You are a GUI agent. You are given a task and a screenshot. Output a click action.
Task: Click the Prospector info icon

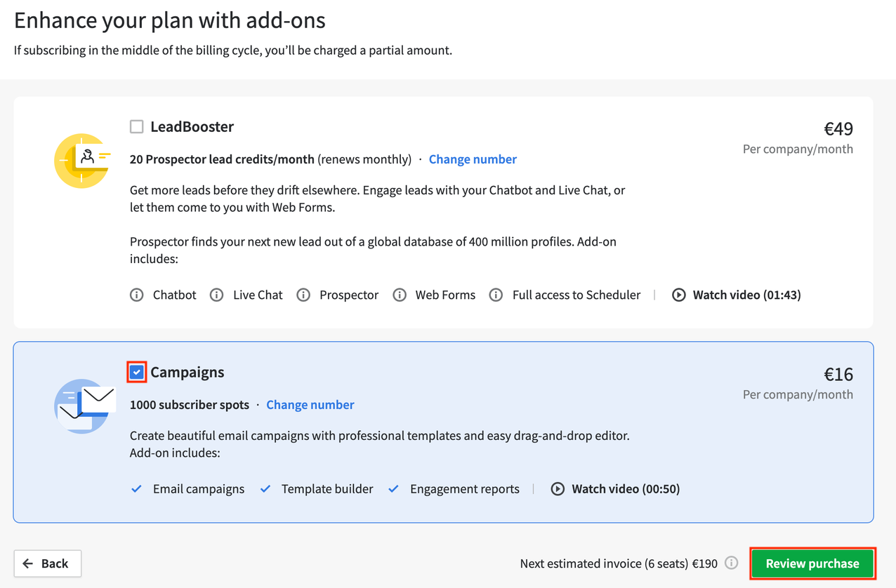pyautogui.click(x=303, y=295)
